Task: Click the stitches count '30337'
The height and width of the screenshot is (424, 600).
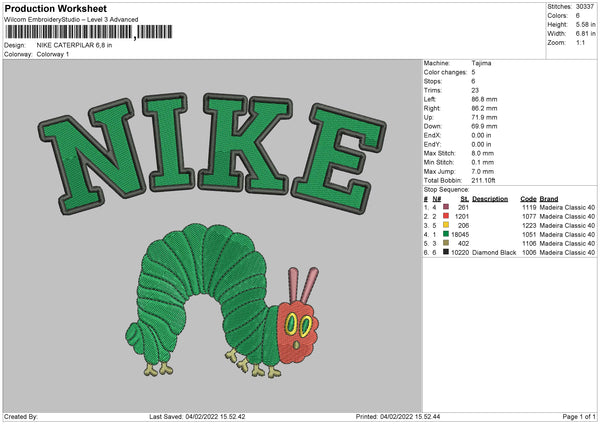Action: coord(585,7)
